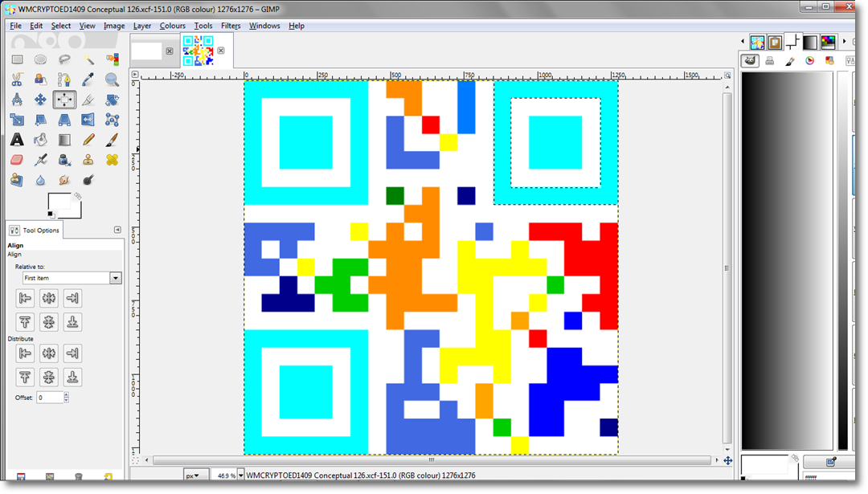The image size is (868, 494).
Task: Open the zoom percentage dropdown arrow
Action: (x=240, y=476)
